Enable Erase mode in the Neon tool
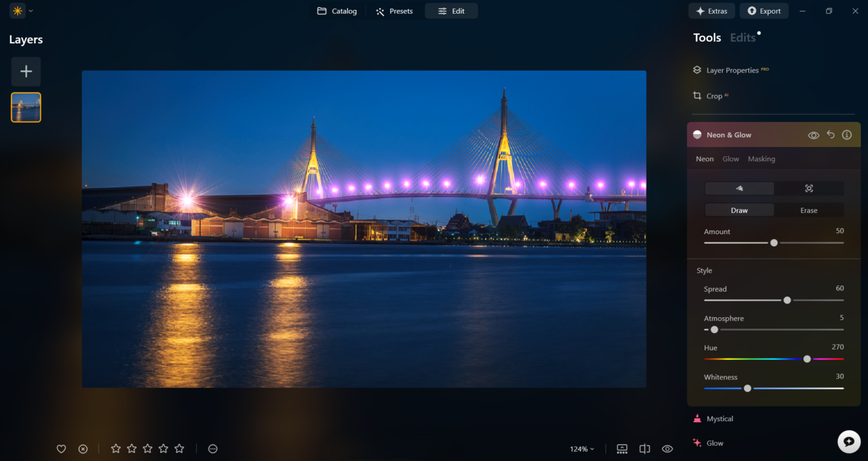The image size is (868, 461). click(809, 210)
